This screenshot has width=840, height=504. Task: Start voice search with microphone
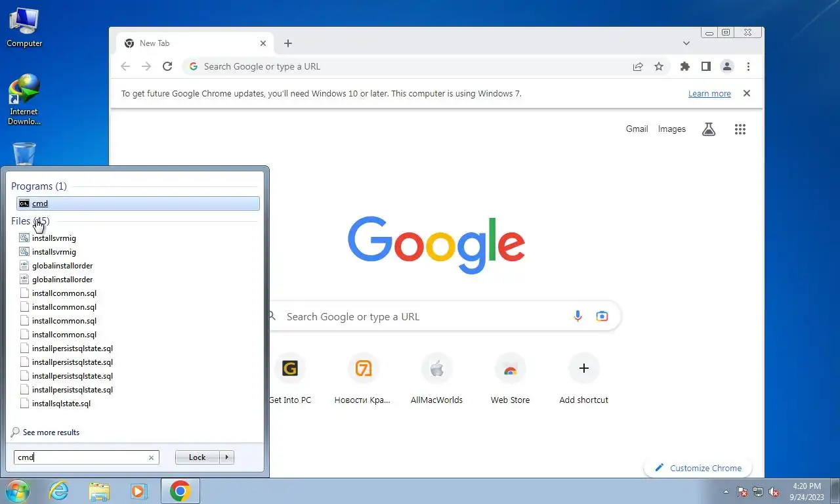[577, 316]
